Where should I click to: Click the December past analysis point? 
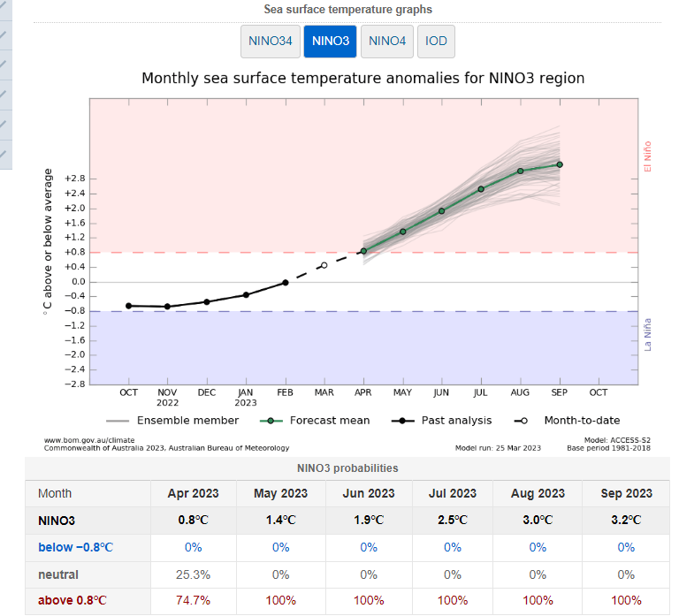click(x=207, y=301)
